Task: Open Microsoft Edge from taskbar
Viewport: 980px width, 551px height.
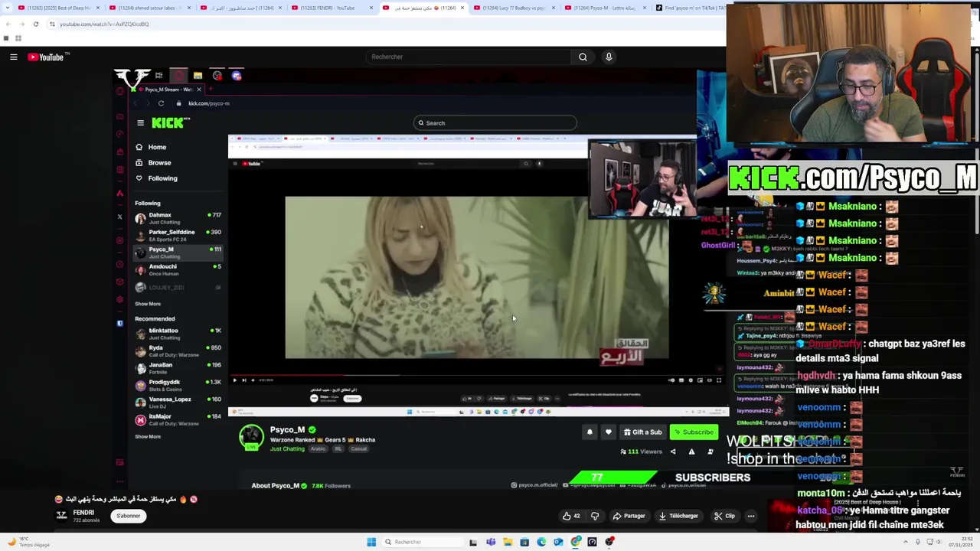Action: pyautogui.click(x=541, y=542)
